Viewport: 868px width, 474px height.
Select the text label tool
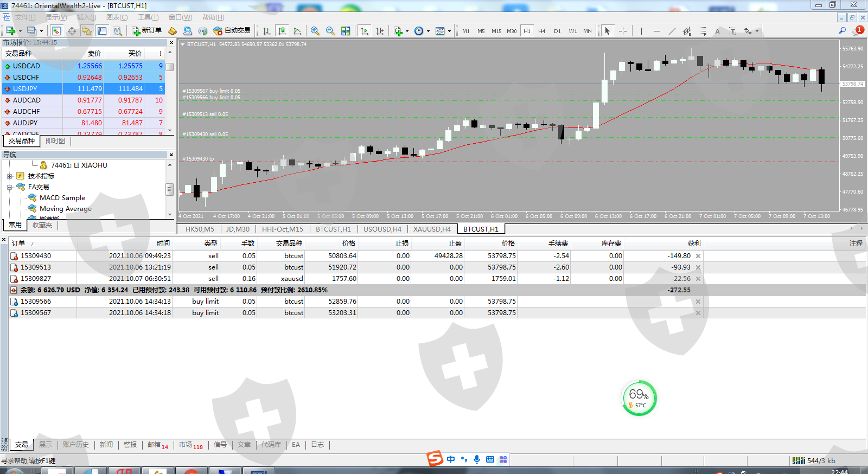coord(717,31)
